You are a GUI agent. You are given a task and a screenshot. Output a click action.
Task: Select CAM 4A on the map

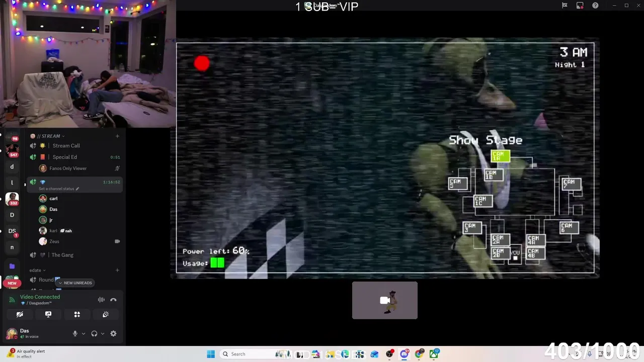(x=535, y=240)
